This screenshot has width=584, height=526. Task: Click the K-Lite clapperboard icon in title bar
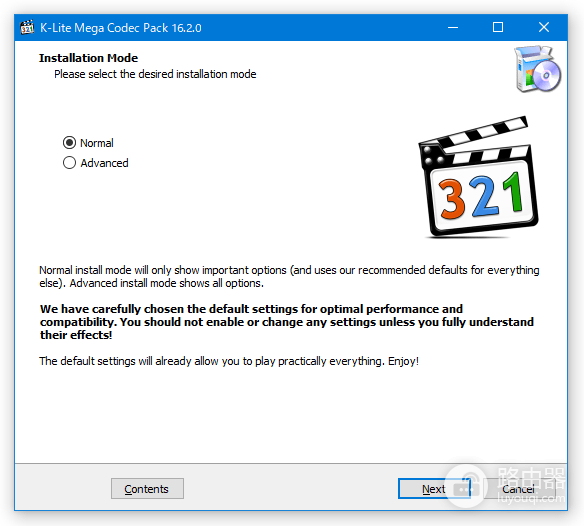pos(27,28)
